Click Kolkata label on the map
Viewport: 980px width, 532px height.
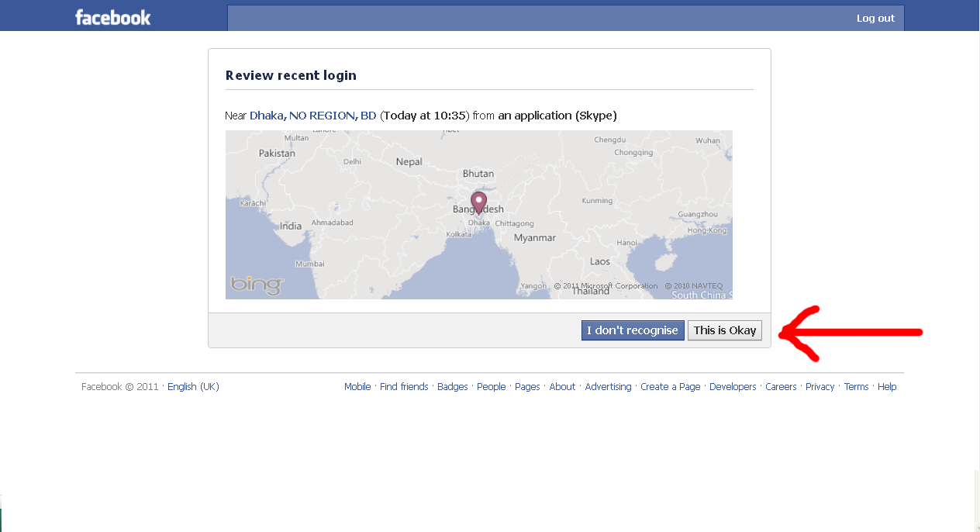tap(460, 234)
